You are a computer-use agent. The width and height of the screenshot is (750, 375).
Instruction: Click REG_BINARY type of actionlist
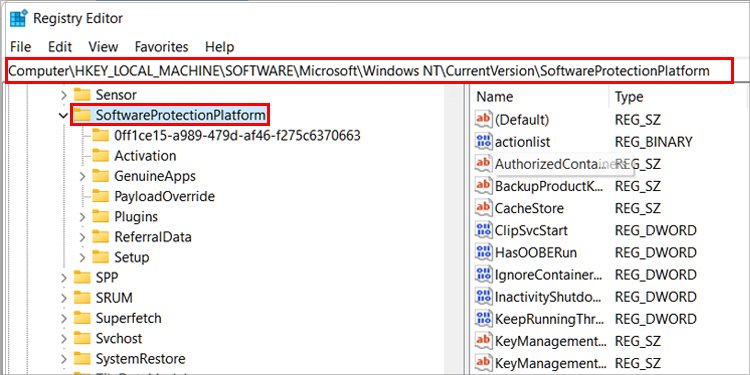(x=653, y=142)
